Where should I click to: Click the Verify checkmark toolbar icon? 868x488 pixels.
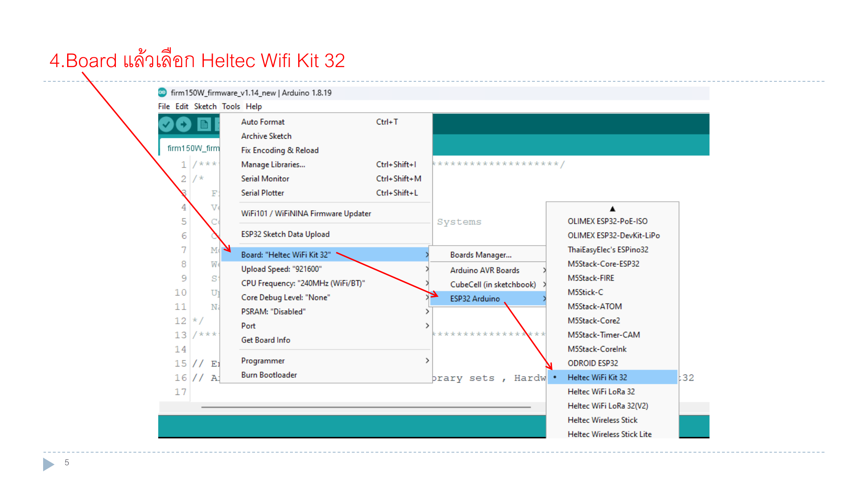point(166,124)
